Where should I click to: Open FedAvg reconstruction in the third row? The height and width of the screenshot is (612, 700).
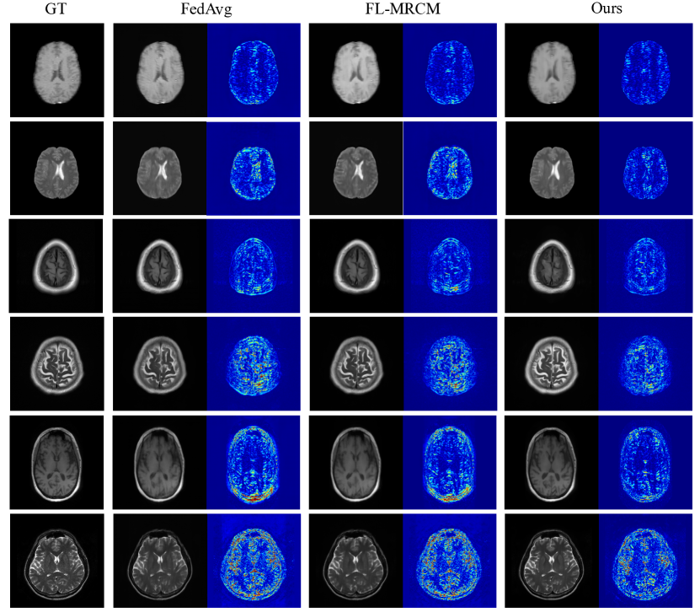click(x=159, y=266)
